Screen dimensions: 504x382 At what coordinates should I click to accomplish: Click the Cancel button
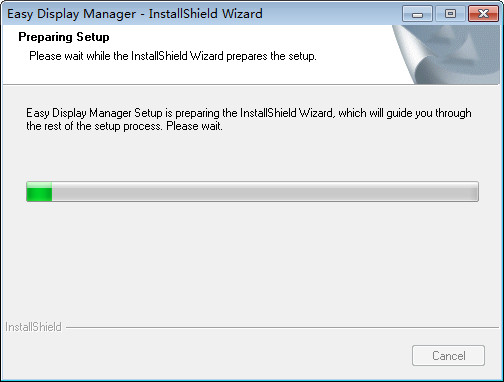(448, 356)
